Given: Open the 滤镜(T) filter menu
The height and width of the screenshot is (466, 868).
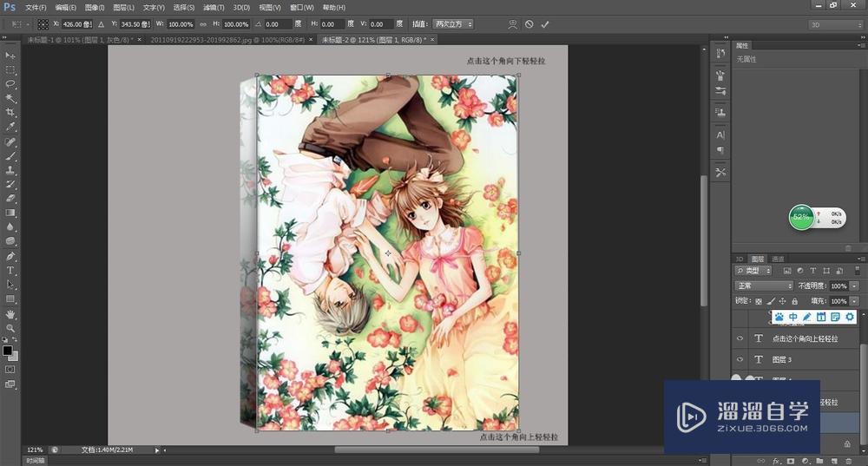Looking at the screenshot, I should [x=214, y=7].
